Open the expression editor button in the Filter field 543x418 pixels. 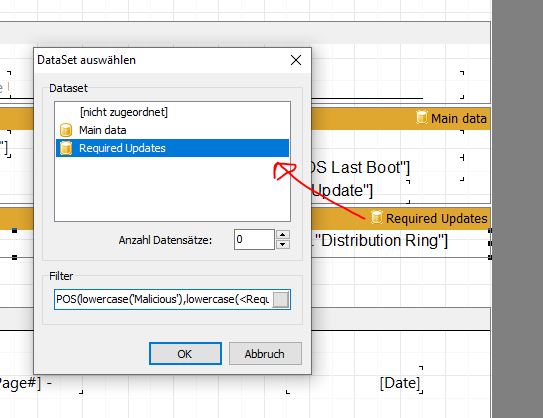point(281,300)
